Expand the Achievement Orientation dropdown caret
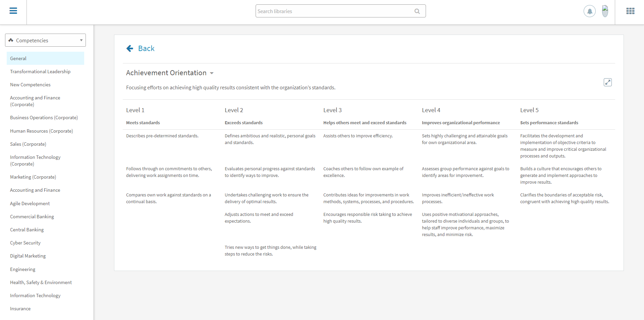 click(x=212, y=73)
